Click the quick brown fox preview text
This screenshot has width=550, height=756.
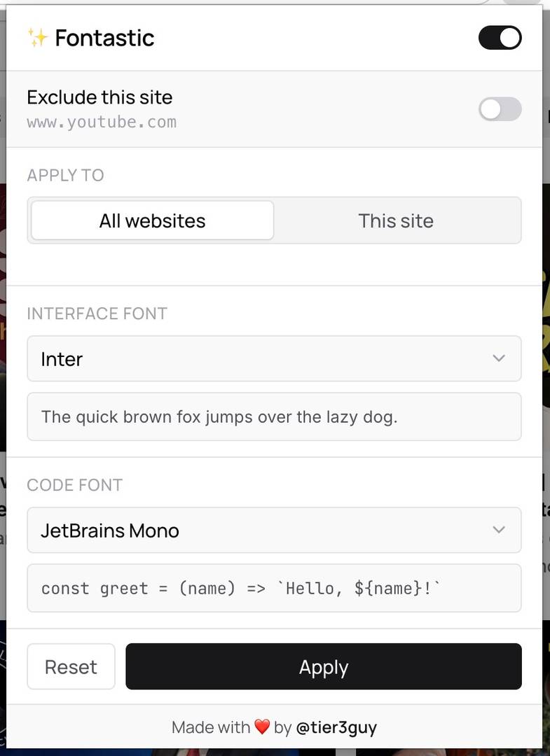click(x=219, y=416)
